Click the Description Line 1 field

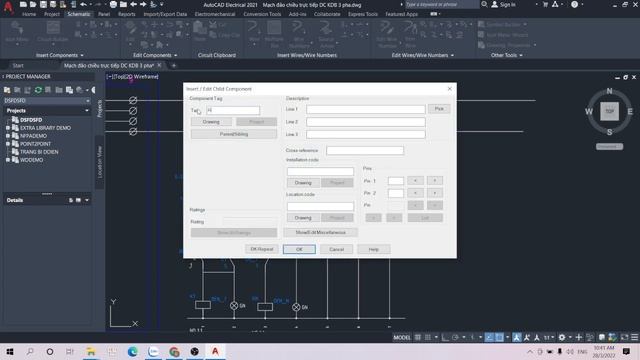point(366,109)
